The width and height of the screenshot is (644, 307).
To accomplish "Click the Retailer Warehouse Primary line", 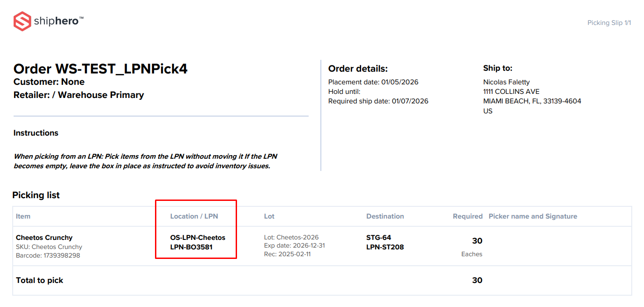I will [78, 95].
